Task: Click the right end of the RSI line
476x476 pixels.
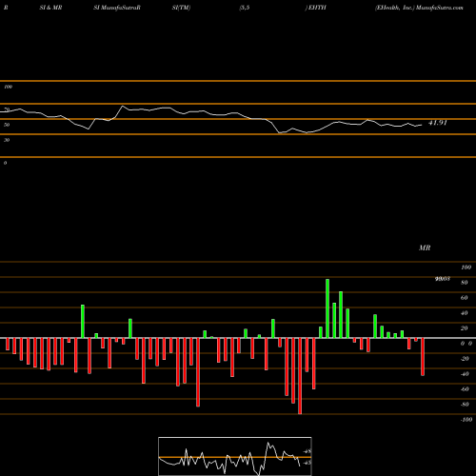Action: (422, 125)
